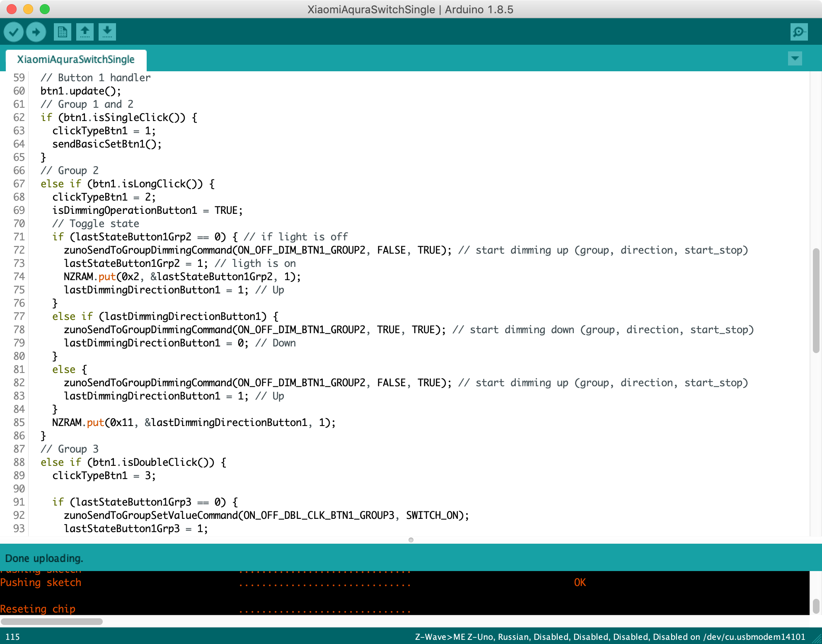Click the console vertical scrollbar thumb
Screen dimensions: 822x644
click(816, 605)
